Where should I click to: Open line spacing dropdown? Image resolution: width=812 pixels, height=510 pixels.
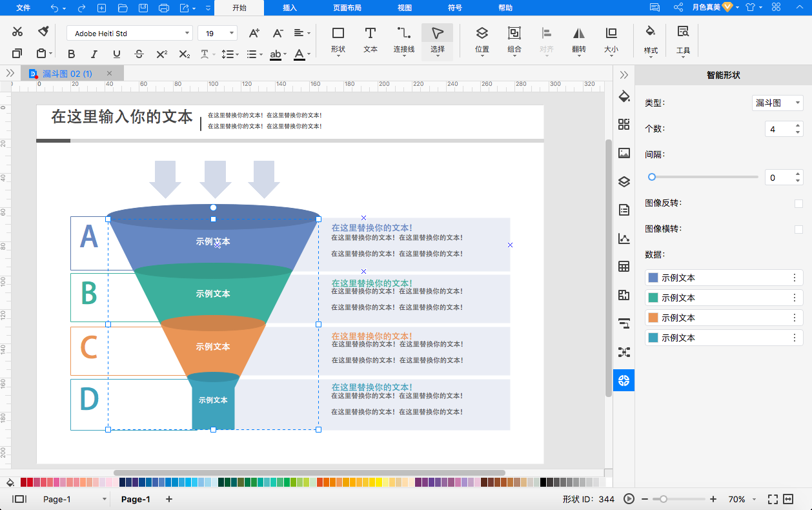pos(230,54)
